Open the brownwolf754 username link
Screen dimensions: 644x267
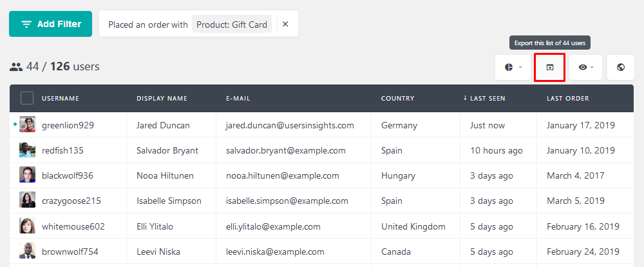click(70, 252)
